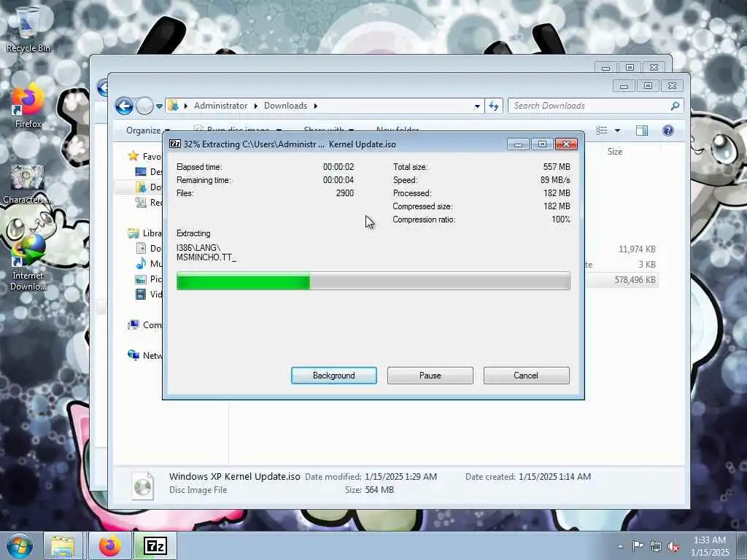Select Downloads in navigation pane
Screen dimensions: 747x560
[149, 187]
